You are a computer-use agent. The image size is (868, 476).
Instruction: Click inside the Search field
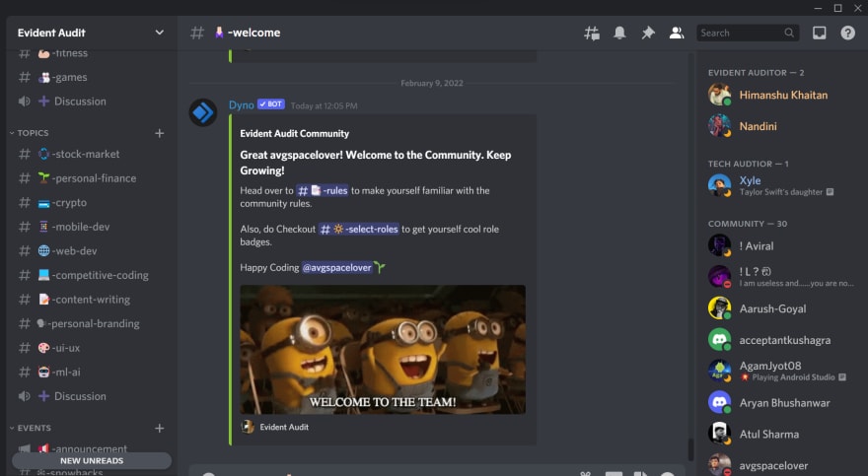(747, 34)
